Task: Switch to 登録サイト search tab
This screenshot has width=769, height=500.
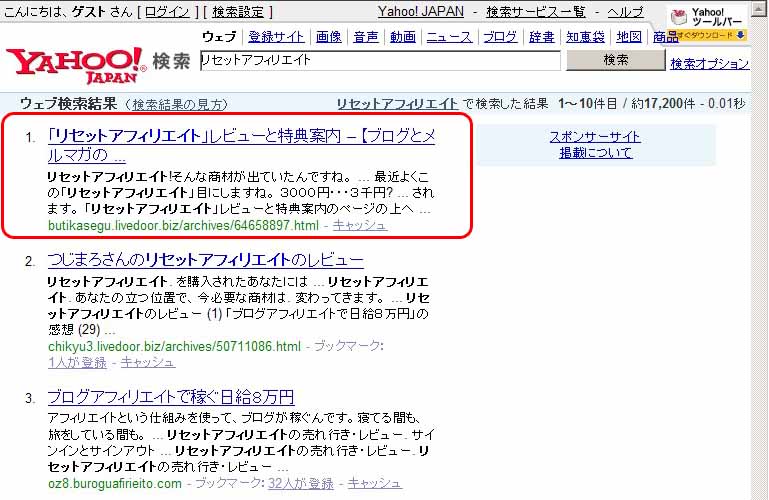Action: tap(276, 37)
